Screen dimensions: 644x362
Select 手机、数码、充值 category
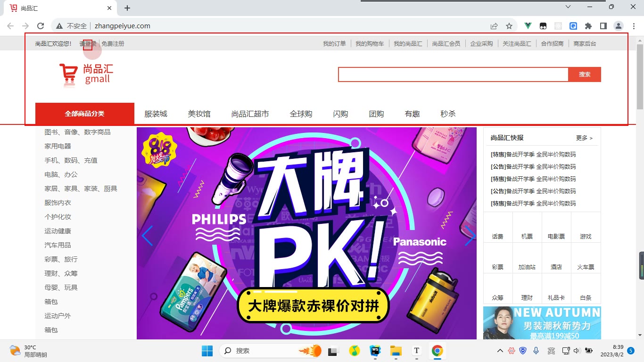71,160
